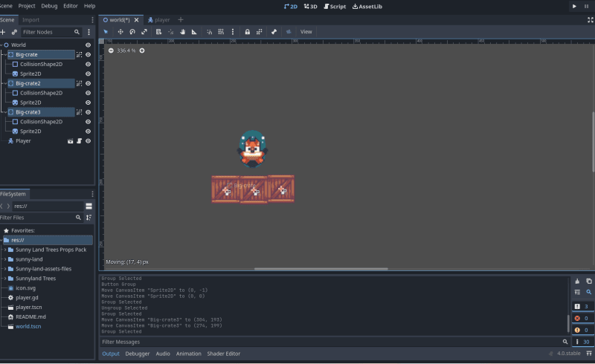Zoom out the 2D viewport
The image size is (595, 364).
coord(111,51)
